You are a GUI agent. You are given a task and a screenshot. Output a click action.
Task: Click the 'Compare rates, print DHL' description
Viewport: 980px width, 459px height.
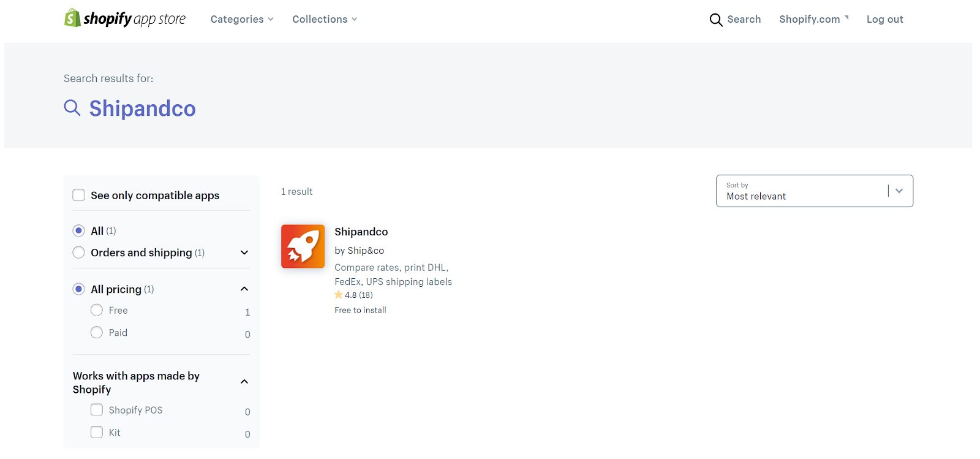(x=393, y=275)
